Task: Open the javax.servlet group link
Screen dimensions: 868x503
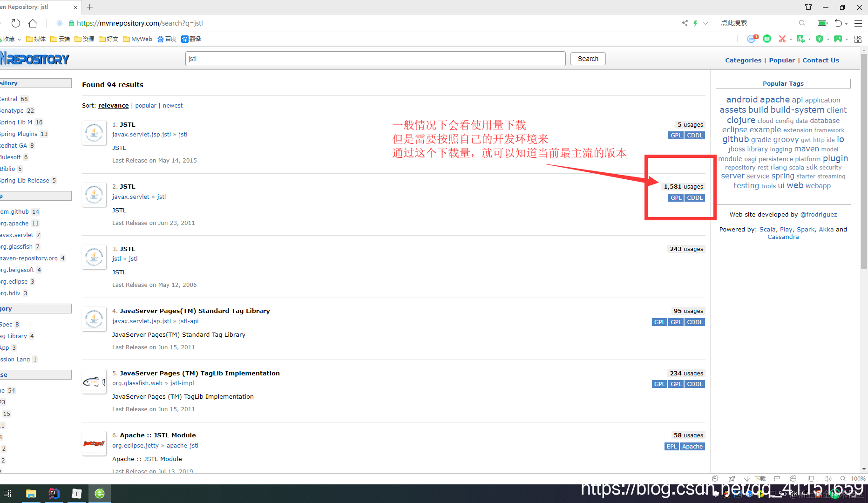Action: [x=131, y=197]
